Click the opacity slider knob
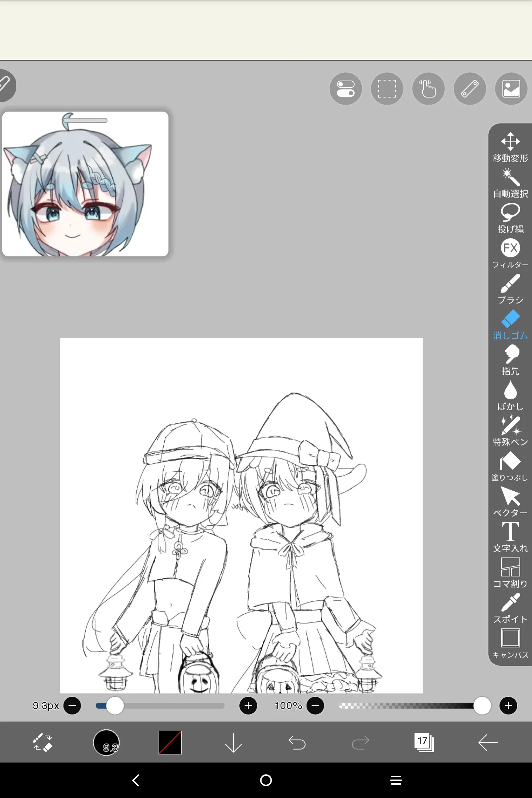This screenshot has height=798, width=532. [482, 706]
